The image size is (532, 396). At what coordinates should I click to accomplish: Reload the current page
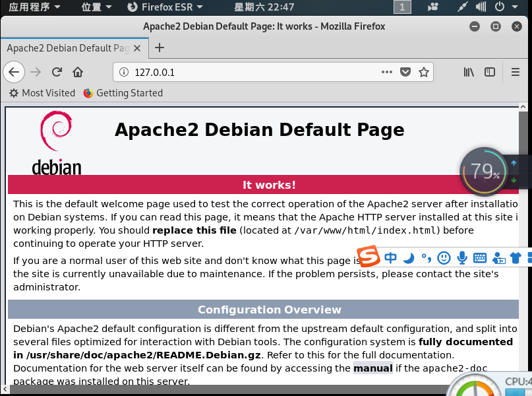(x=57, y=72)
